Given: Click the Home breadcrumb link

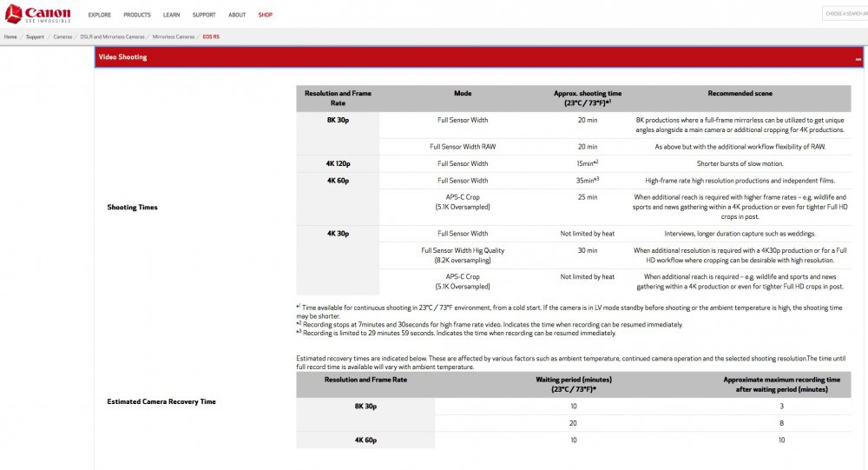Looking at the screenshot, I should (10, 37).
